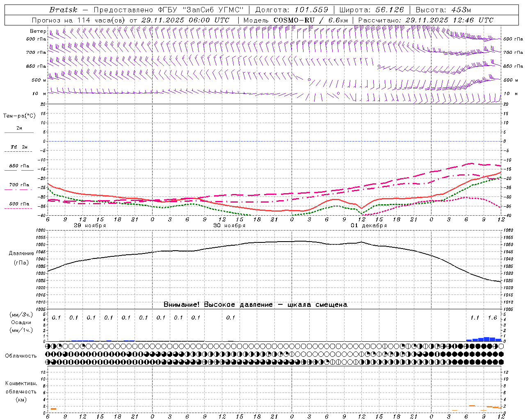Select the latitude value 56.126

pyautogui.click(x=389, y=10)
